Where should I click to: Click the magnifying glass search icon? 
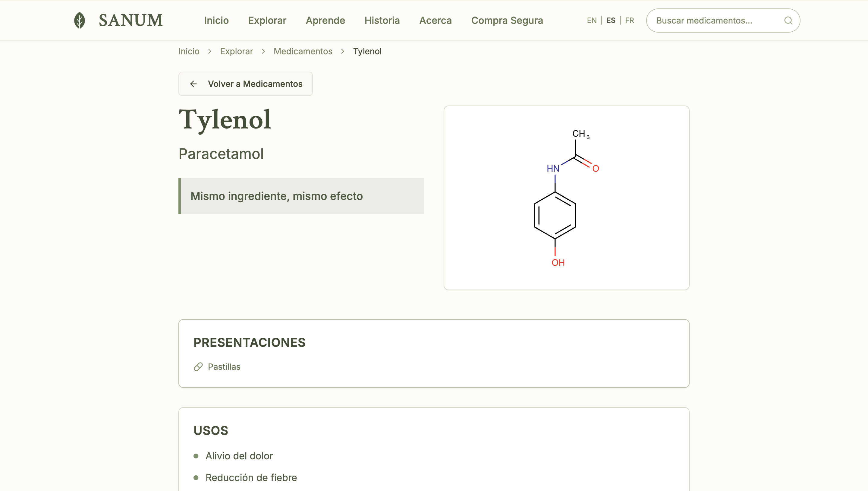click(x=788, y=21)
